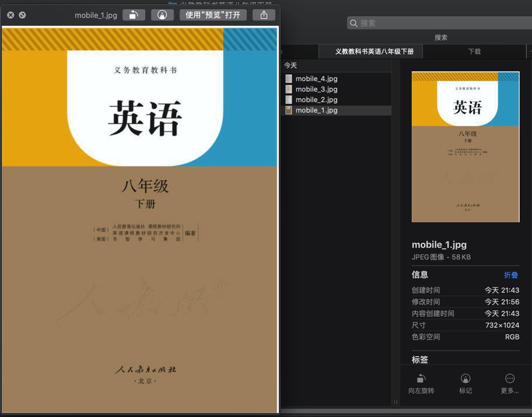The width and height of the screenshot is (532, 417).
Task: Click the 向左旋转 quick action
Action: pos(421,384)
